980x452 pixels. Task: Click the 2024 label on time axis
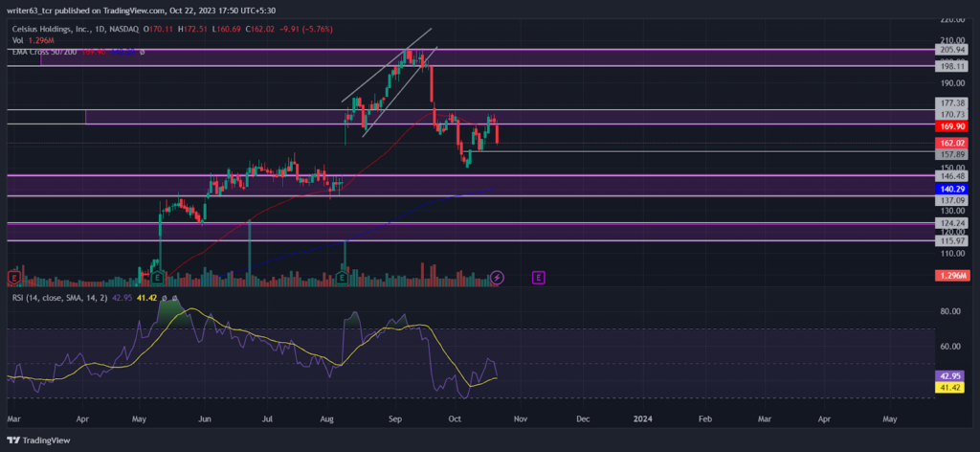[x=642, y=418]
